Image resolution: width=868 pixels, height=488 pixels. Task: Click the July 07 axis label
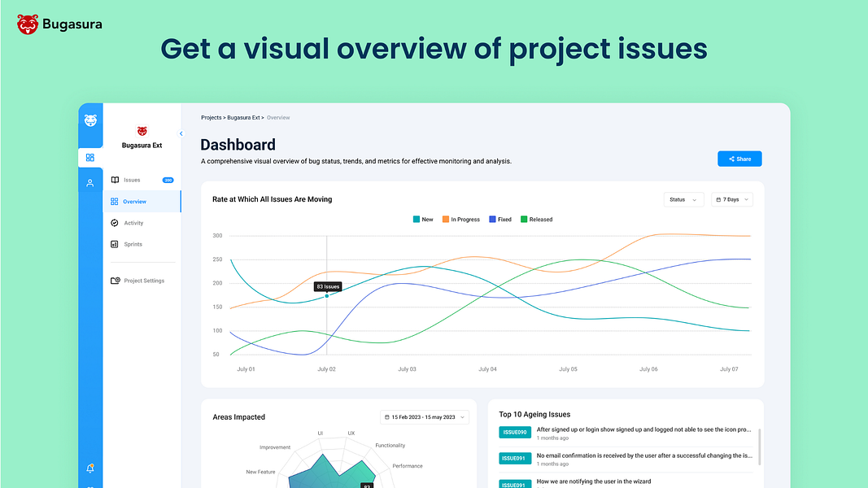(x=729, y=369)
